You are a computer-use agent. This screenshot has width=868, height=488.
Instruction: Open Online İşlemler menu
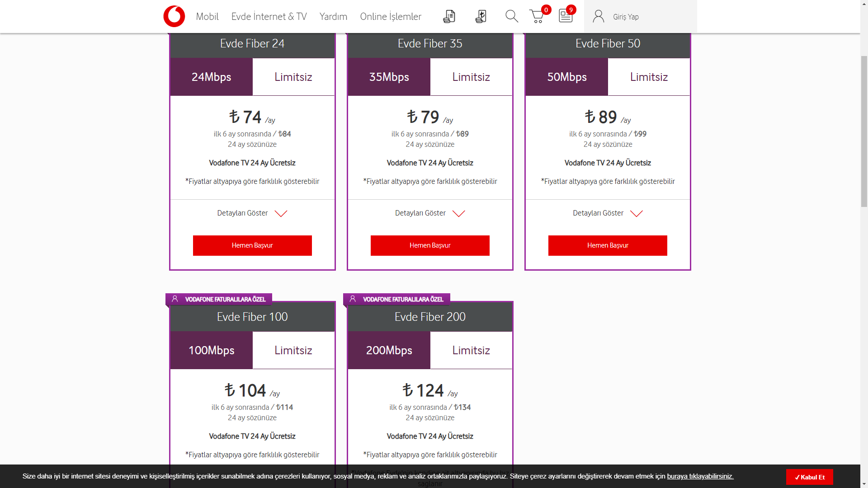(391, 17)
